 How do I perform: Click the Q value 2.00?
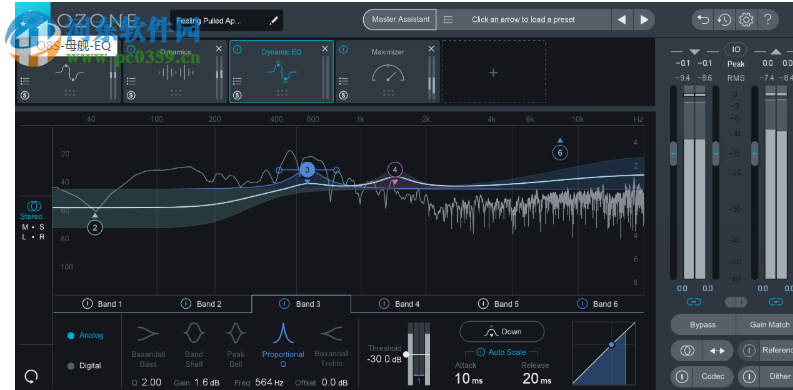[x=152, y=382]
